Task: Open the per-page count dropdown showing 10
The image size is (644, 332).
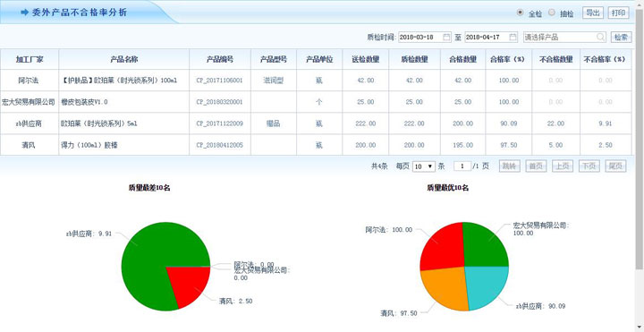Action: [423, 166]
